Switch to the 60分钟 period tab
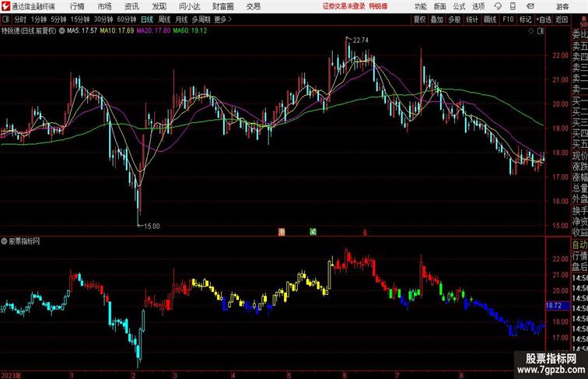This screenshot has width=588, height=379. pos(127,19)
